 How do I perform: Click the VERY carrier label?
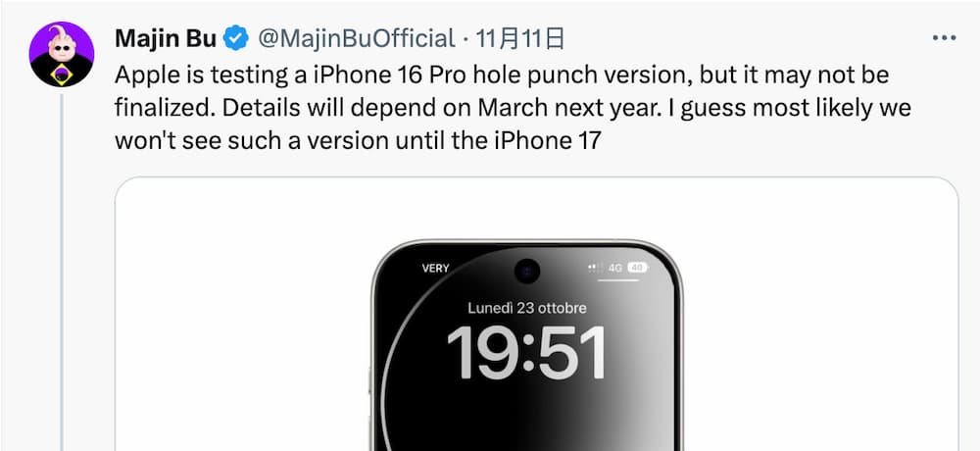pos(436,268)
